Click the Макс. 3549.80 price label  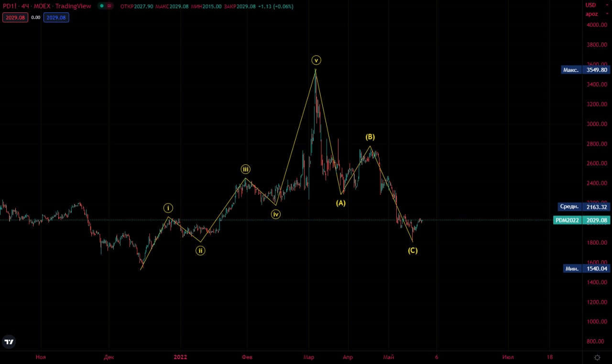585,70
